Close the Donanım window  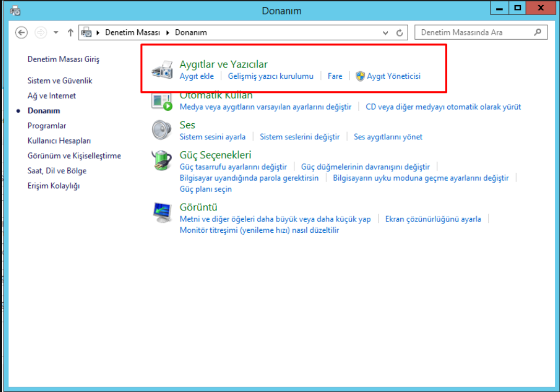click(x=541, y=8)
